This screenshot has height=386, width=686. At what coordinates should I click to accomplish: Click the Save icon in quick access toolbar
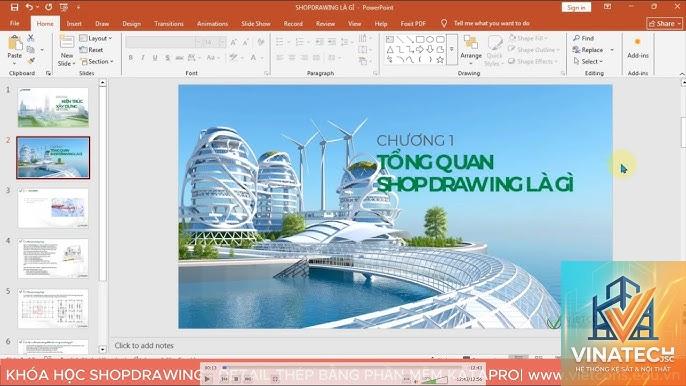coord(14,7)
